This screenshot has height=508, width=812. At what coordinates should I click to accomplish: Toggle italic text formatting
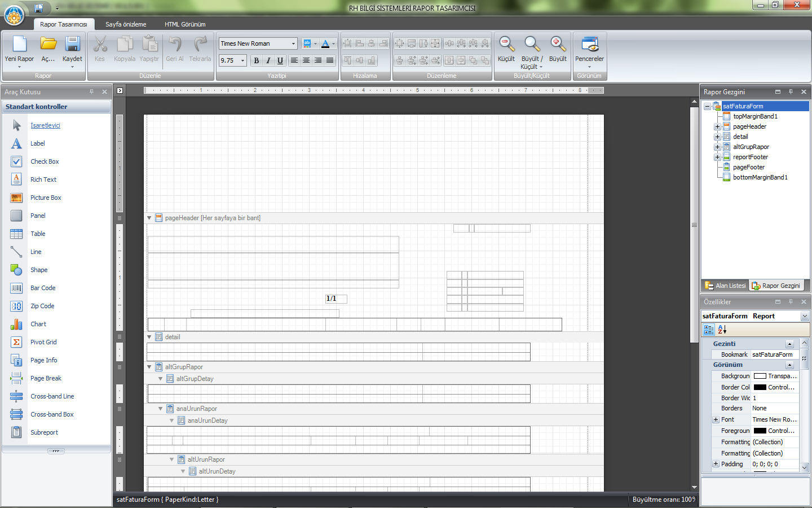click(268, 60)
